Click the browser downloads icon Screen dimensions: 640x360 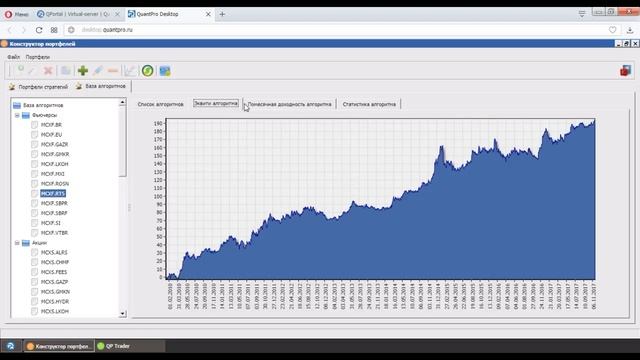pyautogui.click(x=630, y=30)
